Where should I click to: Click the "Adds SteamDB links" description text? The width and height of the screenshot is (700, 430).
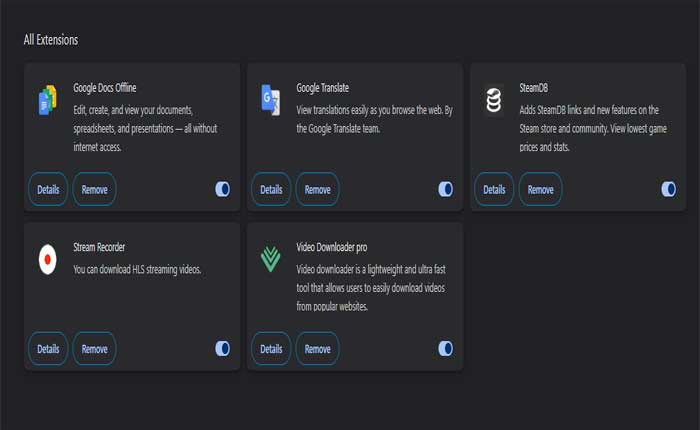(593, 129)
